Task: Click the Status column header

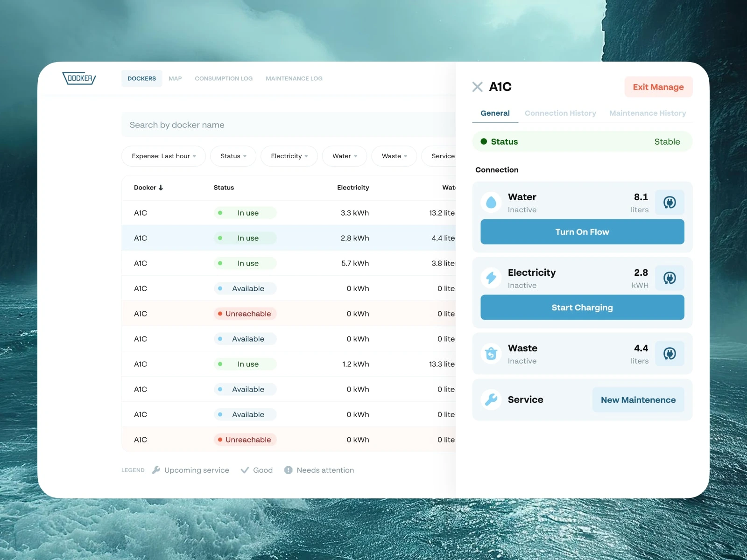Action: tap(224, 188)
